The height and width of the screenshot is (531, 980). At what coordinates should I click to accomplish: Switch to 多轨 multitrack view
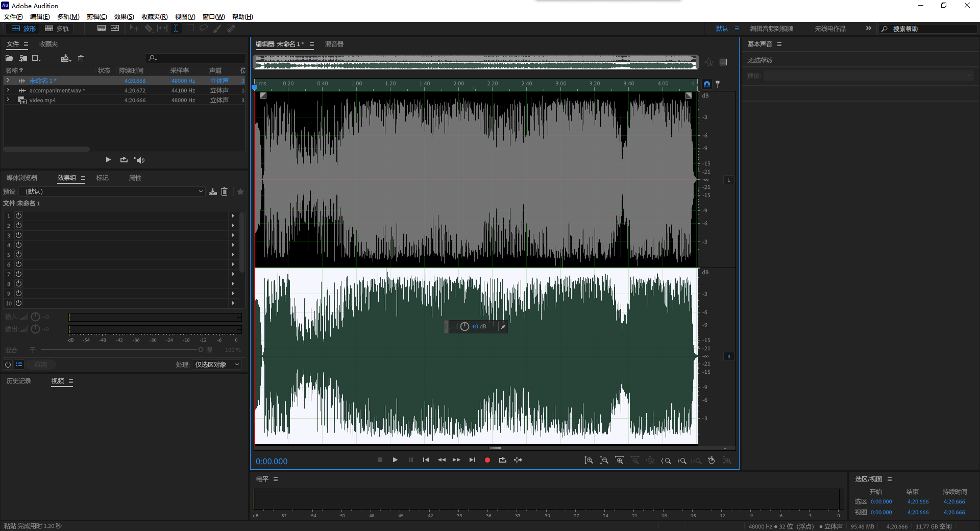pyautogui.click(x=57, y=29)
